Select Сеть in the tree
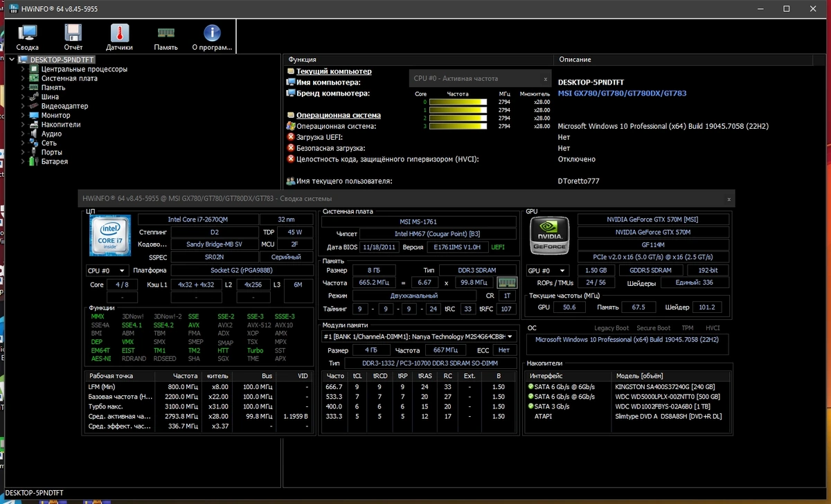The width and height of the screenshot is (831, 504). pyautogui.click(x=49, y=143)
